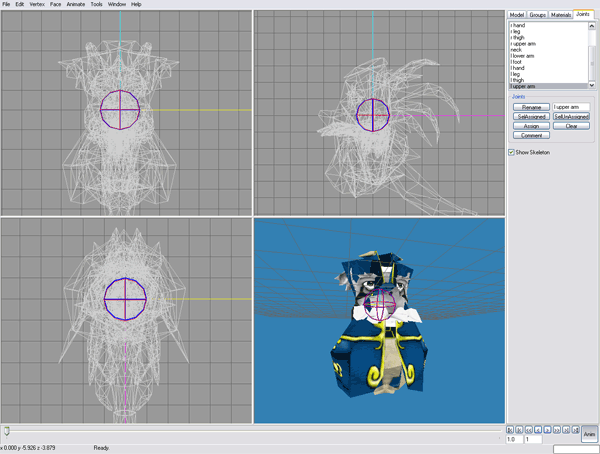The width and height of the screenshot is (600, 454).
Task: Click the total frames field showing 1
Action: point(533,439)
